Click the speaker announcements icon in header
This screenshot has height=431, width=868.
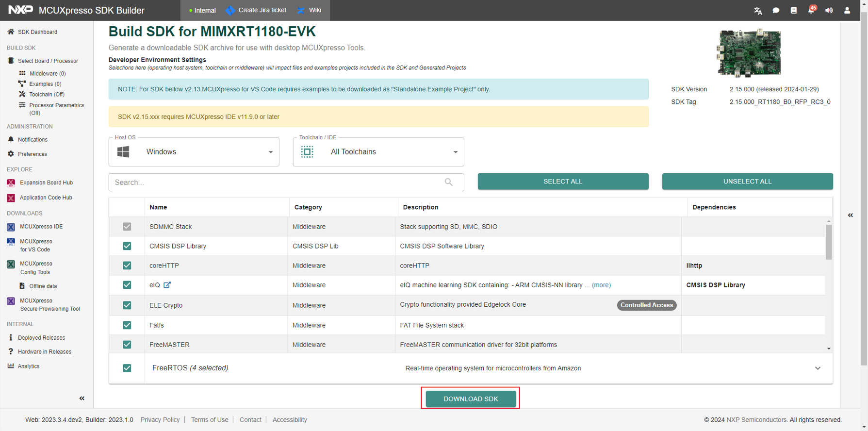pos(829,10)
